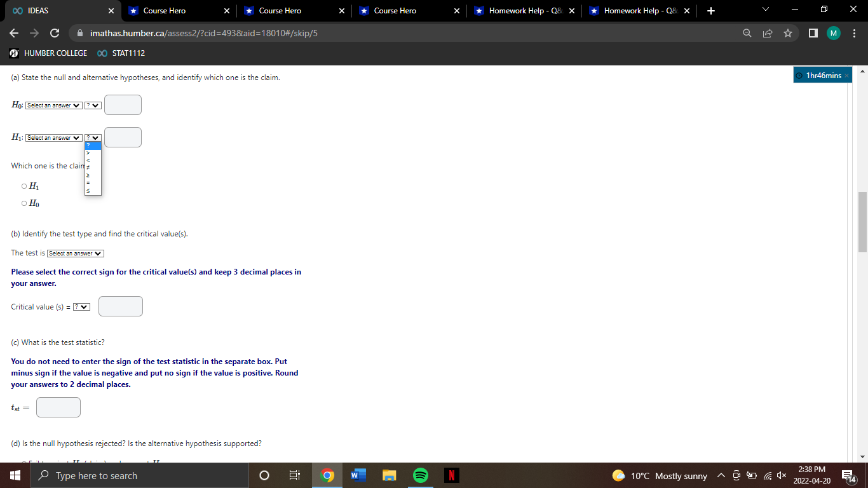Dismiss the 1hr46mins timer
The width and height of the screenshot is (868, 488).
coord(846,76)
